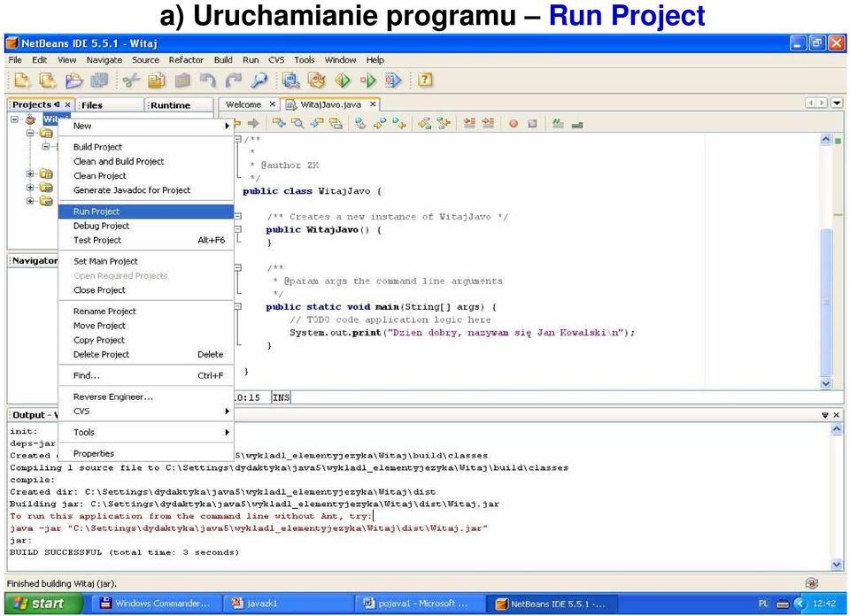Expand hidden system tray icons
This screenshot has height=616, width=850.
[800, 603]
